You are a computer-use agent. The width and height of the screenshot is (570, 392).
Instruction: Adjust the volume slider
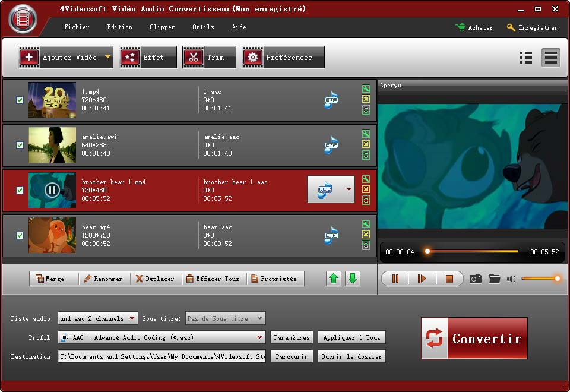(x=540, y=279)
